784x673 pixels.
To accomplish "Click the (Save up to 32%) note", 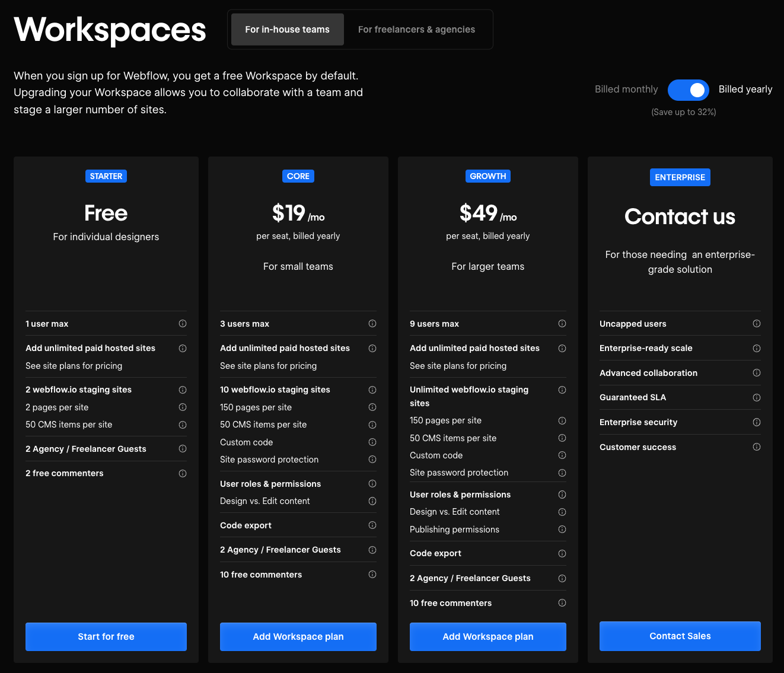I will 684,112.
